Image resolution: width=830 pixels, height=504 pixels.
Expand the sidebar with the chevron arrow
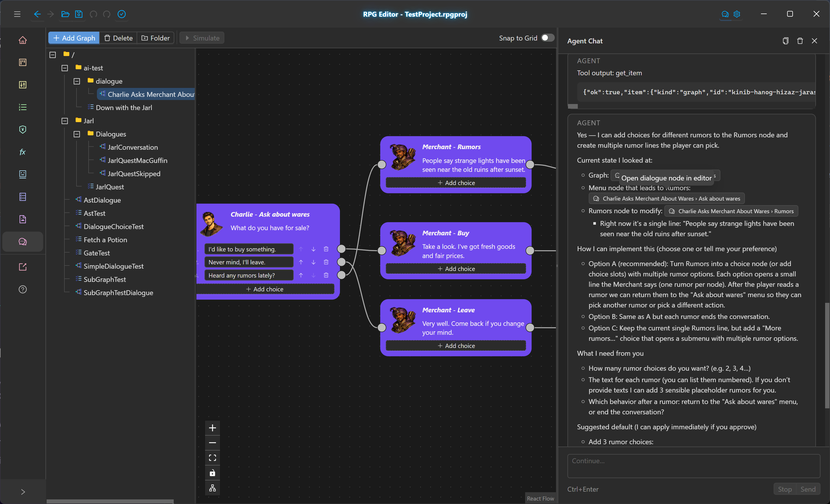(22, 492)
